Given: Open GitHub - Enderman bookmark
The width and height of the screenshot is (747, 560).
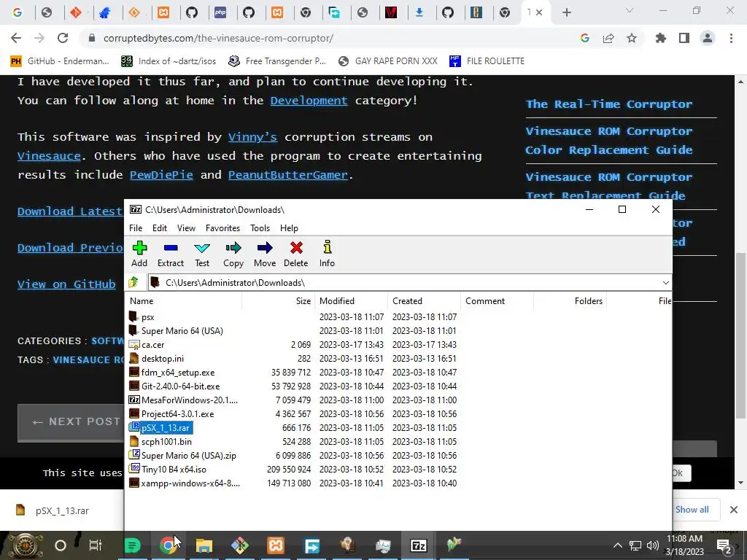Looking at the screenshot, I should click(60, 61).
